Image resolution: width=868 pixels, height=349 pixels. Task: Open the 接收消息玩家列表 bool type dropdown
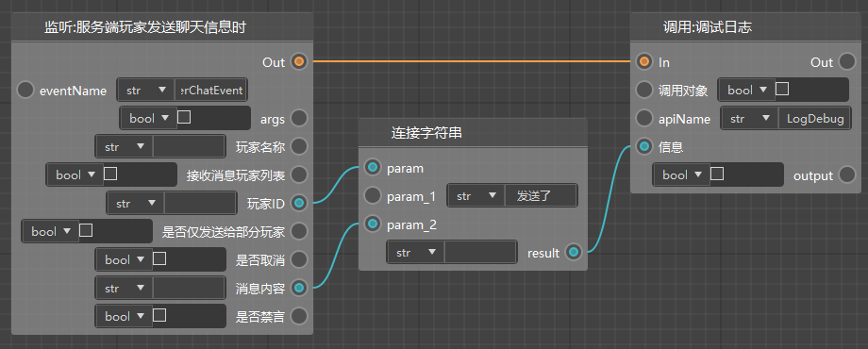[x=75, y=174]
